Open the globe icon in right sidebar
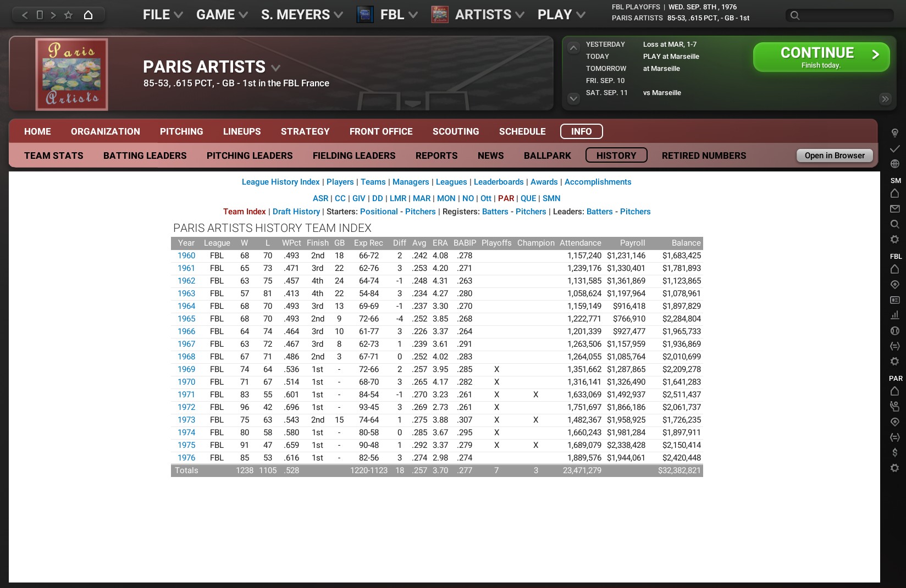 pos(894,164)
